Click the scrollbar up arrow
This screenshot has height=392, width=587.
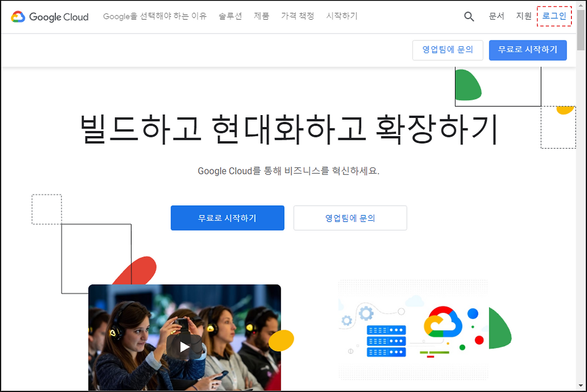point(581,4)
